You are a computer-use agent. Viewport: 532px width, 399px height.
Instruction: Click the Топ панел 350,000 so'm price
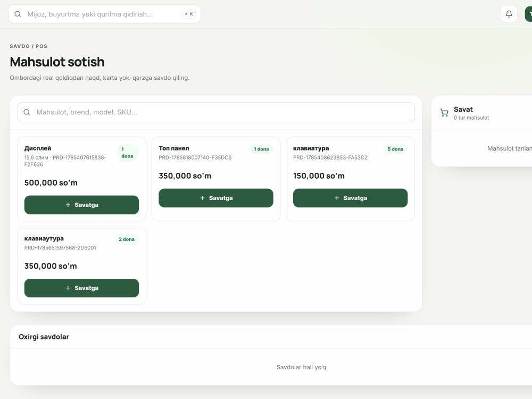(185, 176)
